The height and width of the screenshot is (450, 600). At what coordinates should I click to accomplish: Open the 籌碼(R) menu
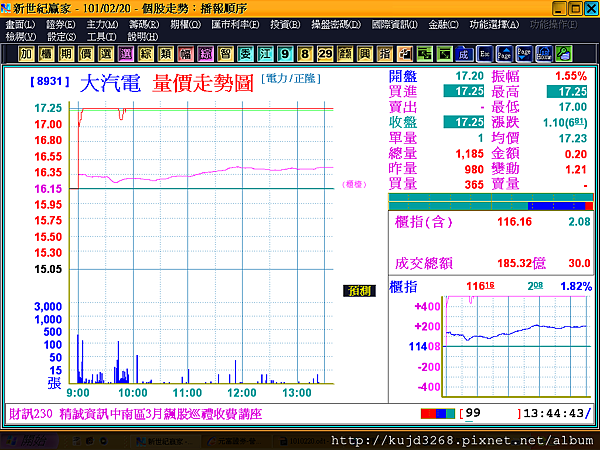(x=144, y=24)
